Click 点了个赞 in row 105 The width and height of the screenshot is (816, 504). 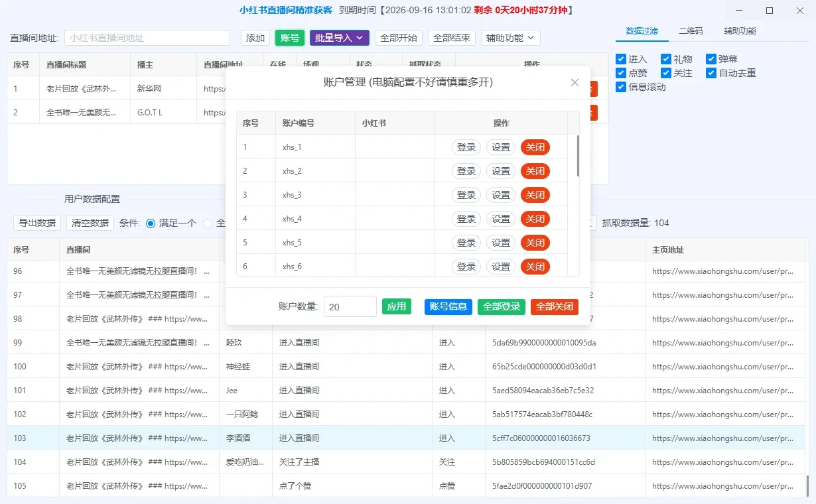coord(295,485)
